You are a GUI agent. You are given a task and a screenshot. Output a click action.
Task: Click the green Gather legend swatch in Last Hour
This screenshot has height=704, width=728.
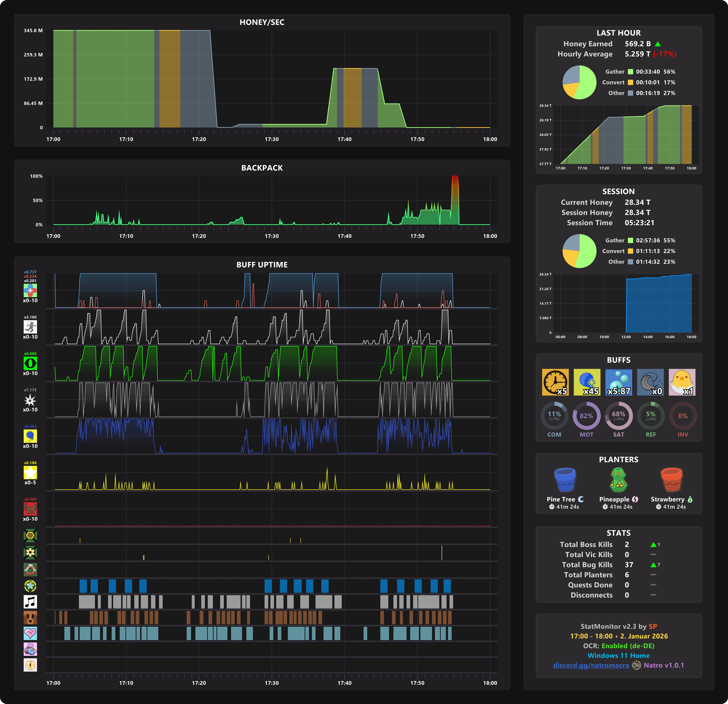click(630, 72)
